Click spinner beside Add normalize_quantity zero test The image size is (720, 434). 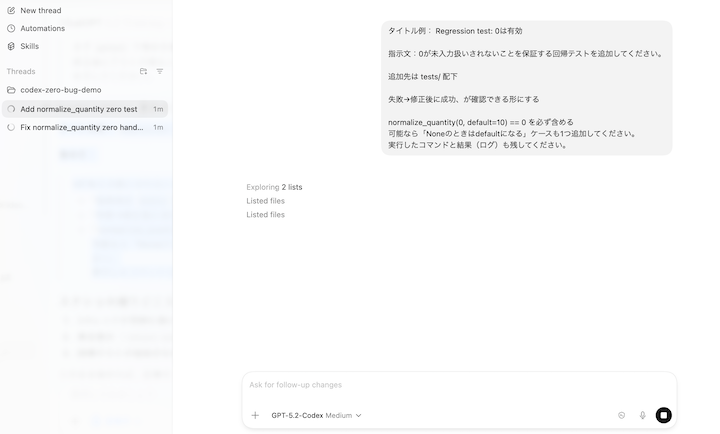click(11, 109)
